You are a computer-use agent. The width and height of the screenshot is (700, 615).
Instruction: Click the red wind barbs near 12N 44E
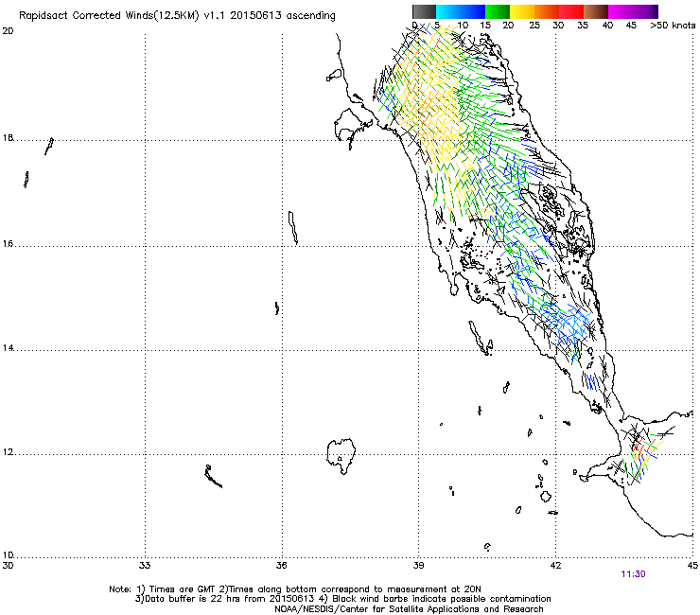pos(639,448)
